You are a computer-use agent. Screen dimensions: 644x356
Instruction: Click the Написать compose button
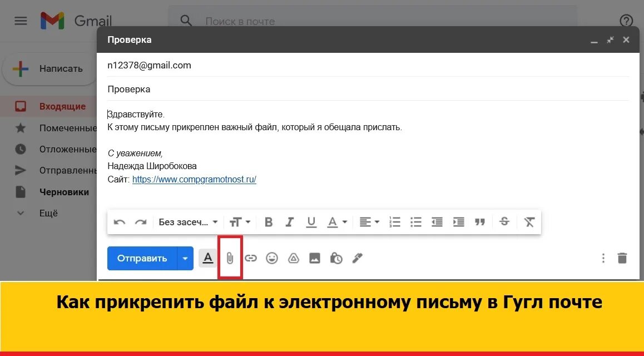click(x=49, y=68)
